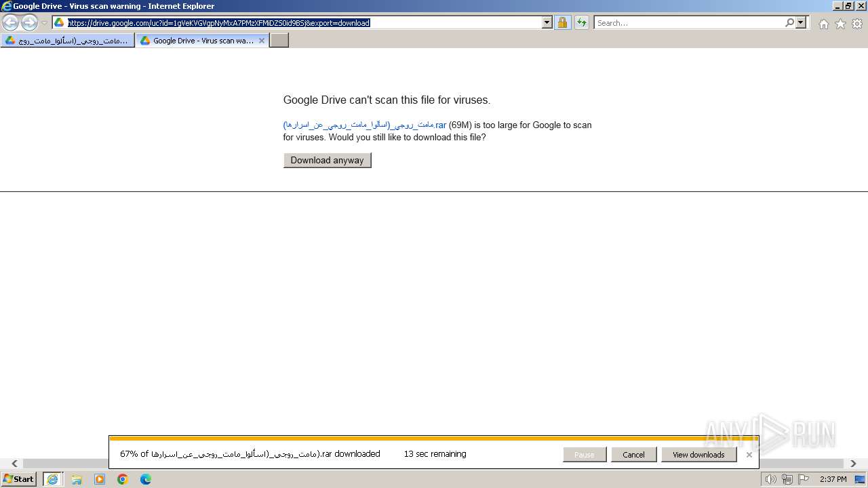The width and height of the screenshot is (868, 488).
Task: Expand the address bar autocomplete dropdown
Action: pos(547,22)
